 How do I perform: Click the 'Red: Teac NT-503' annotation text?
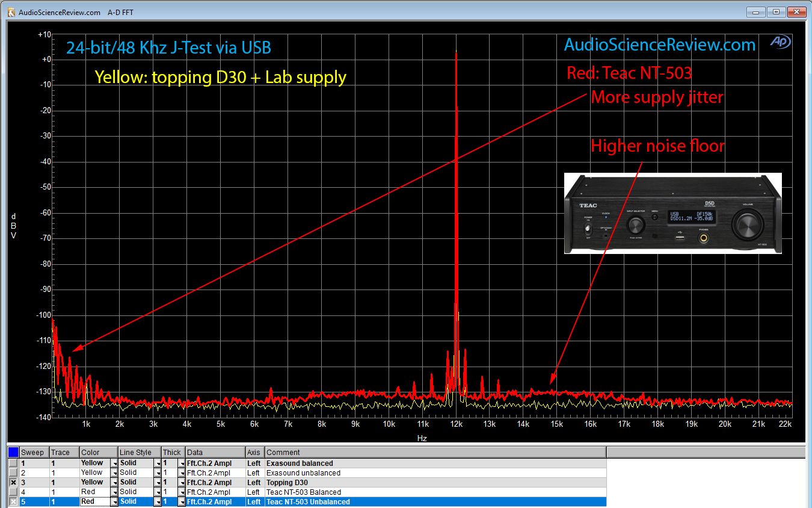(629, 73)
